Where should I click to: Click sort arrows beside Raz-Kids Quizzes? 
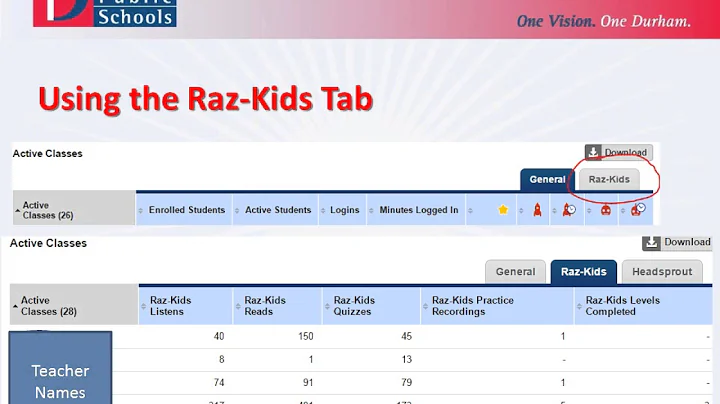(x=327, y=306)
